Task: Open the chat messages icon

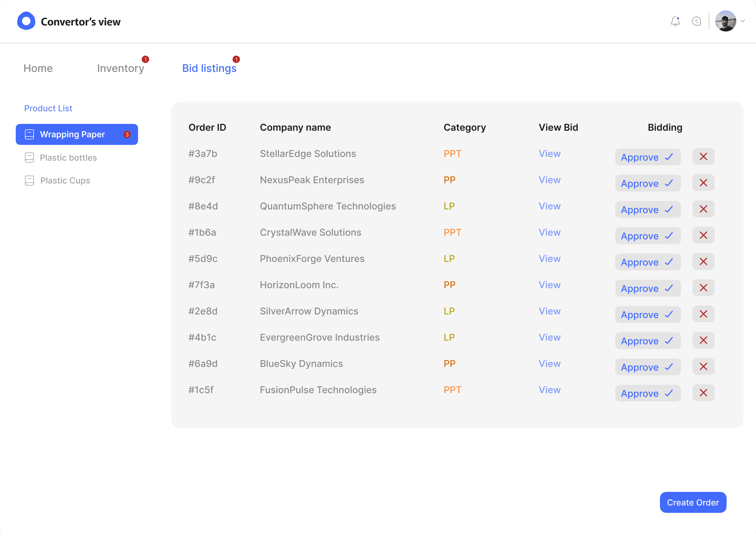Action: pos(696,22)
